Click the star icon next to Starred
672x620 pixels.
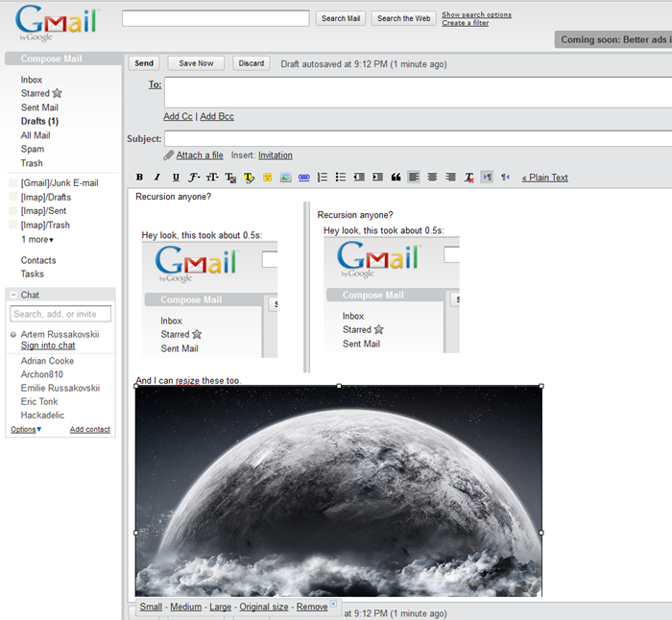point(57,93)
